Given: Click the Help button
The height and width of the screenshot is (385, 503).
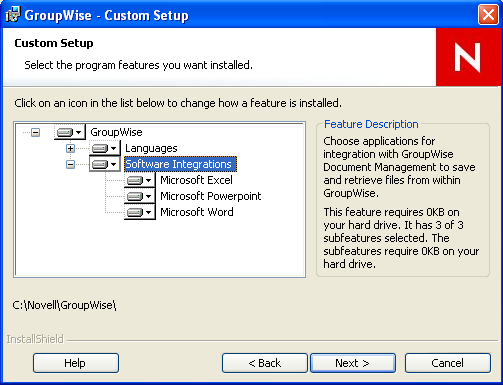Looking at the screenshot, I should (x=76, y=363).
